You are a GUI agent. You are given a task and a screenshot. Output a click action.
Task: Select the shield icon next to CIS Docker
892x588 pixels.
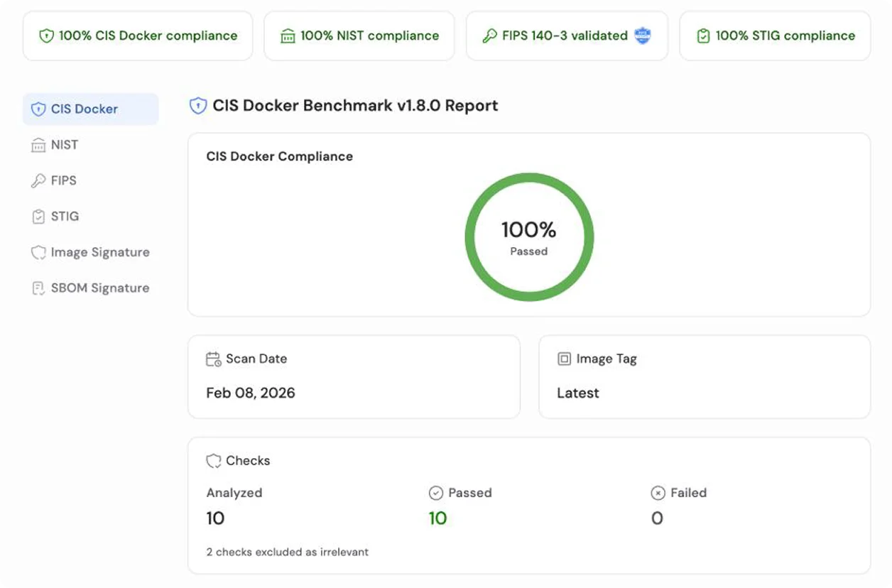pyautogui.click(x=38, y=109)
